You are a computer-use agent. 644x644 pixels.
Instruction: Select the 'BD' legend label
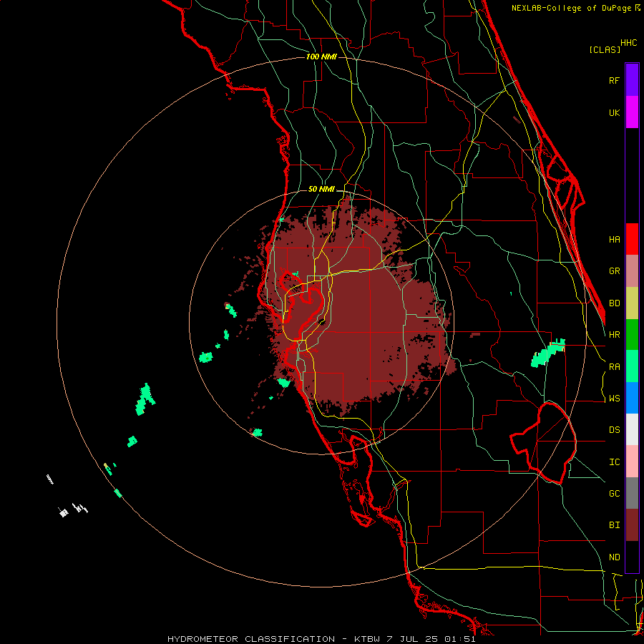[614, 303]
